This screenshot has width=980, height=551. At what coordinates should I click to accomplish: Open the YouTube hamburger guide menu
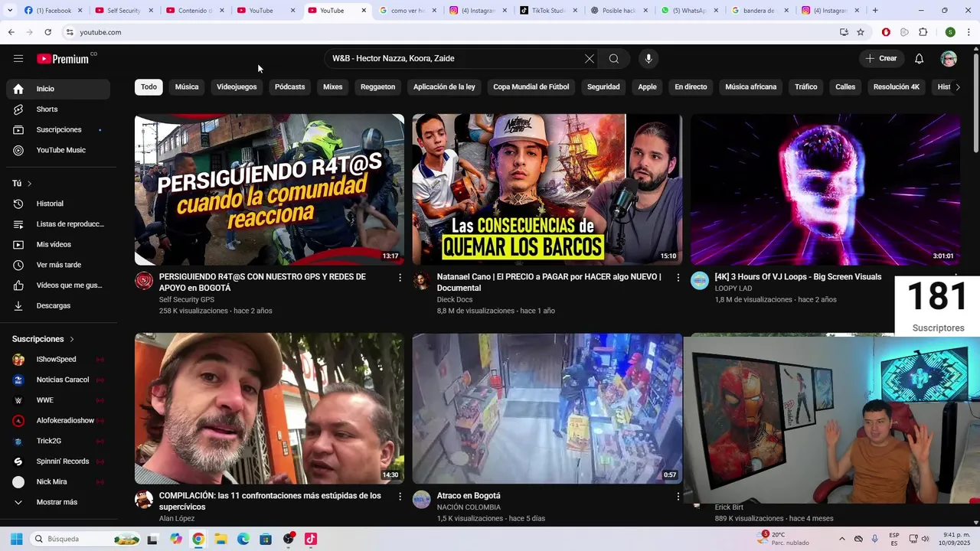click(x=18, y=59)
